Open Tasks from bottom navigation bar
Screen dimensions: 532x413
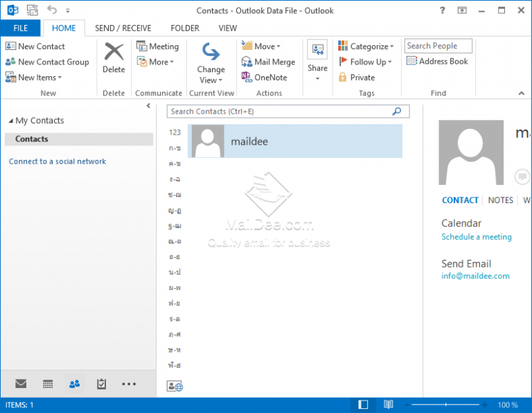click(102, 384)
